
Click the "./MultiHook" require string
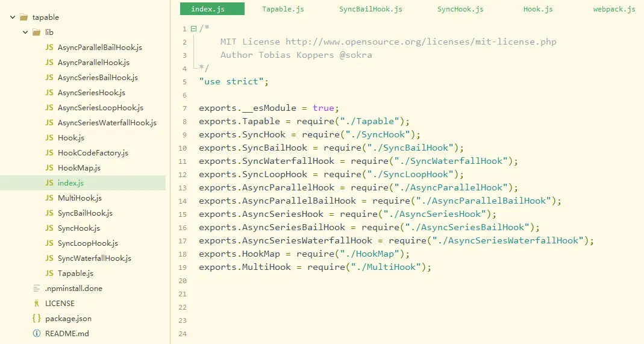coord(386,267)
